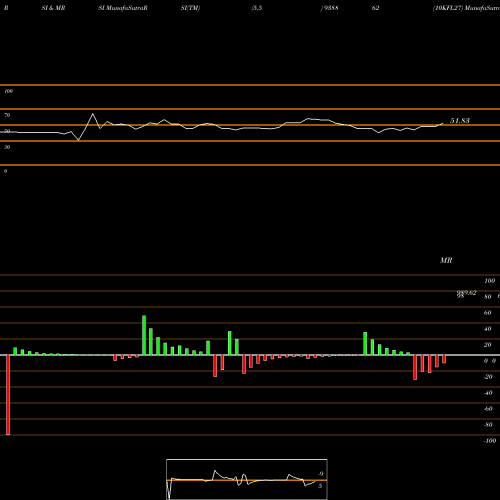Click the MR panel label
This screenshot has width=500, height=500.
click(x=446, y=260)
